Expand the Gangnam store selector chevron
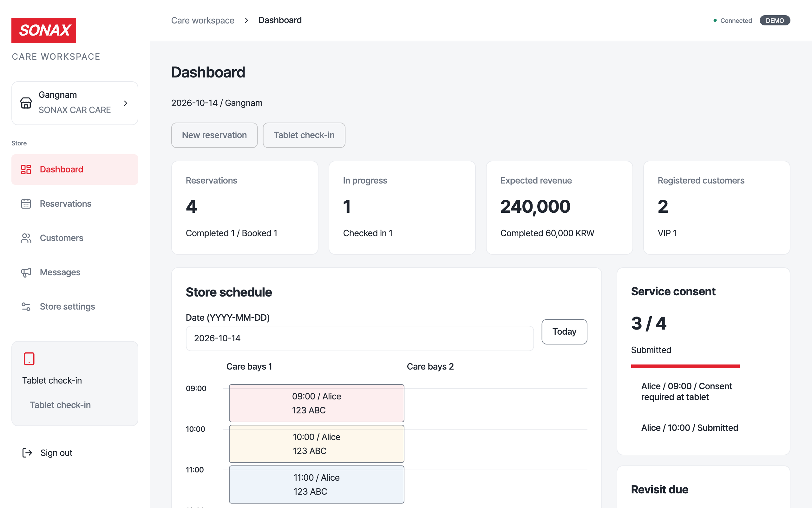The width and height of the screenshot is (812, 508). (126, 103)
